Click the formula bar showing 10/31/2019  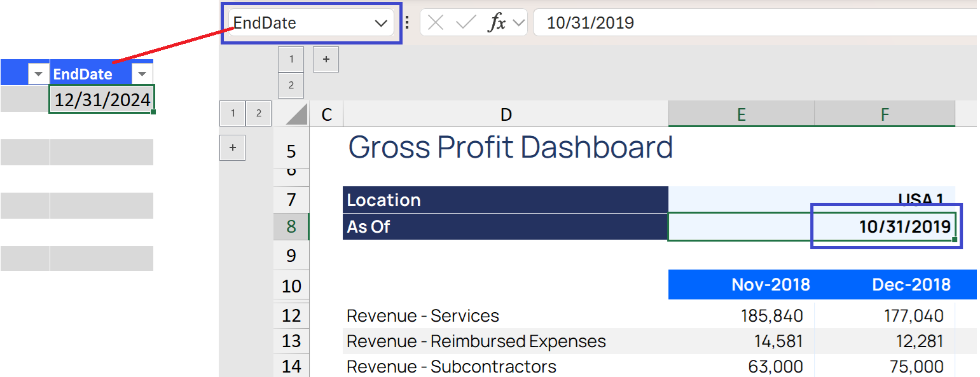coord(756,23)
